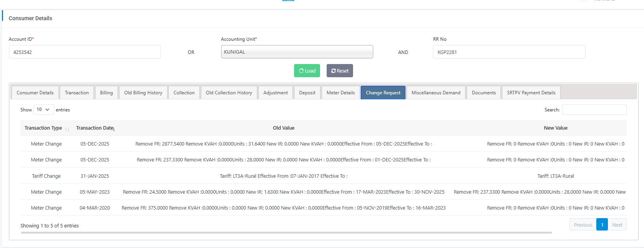Sort by Transaction Date column header

95,128
